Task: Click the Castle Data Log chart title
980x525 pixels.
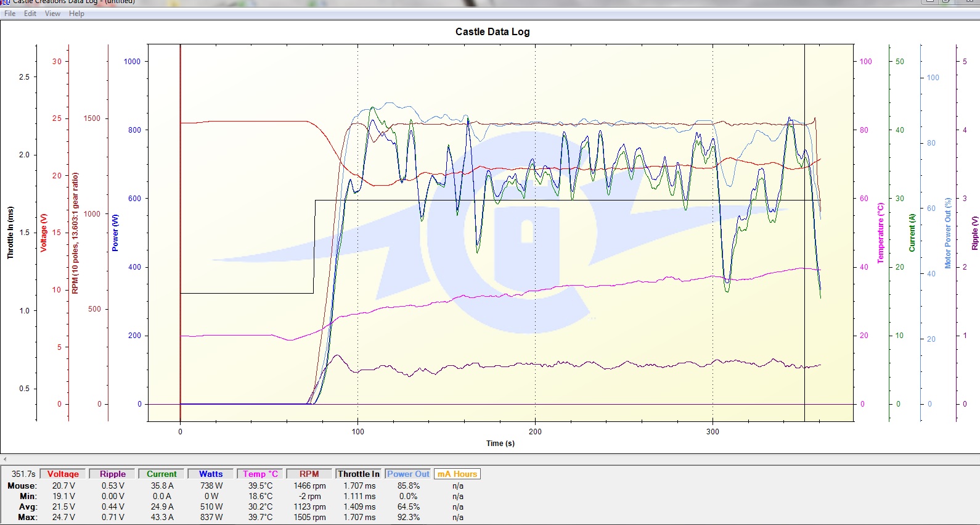Action: click(x=492, y=31)
